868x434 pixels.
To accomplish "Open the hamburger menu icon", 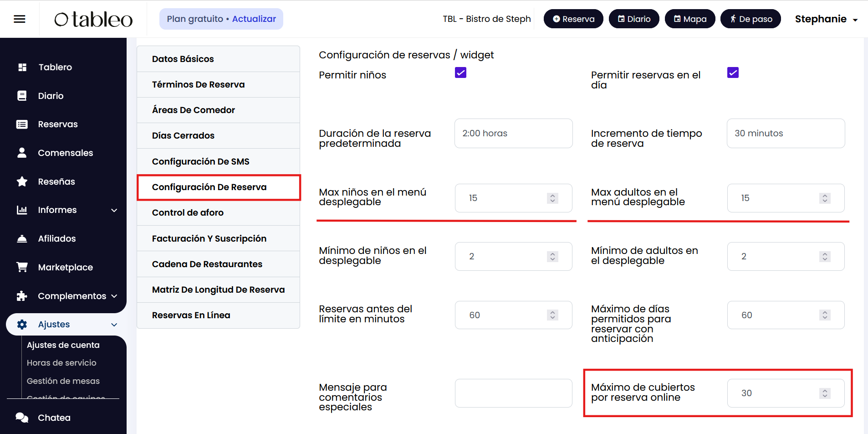I will click(20, 19).
